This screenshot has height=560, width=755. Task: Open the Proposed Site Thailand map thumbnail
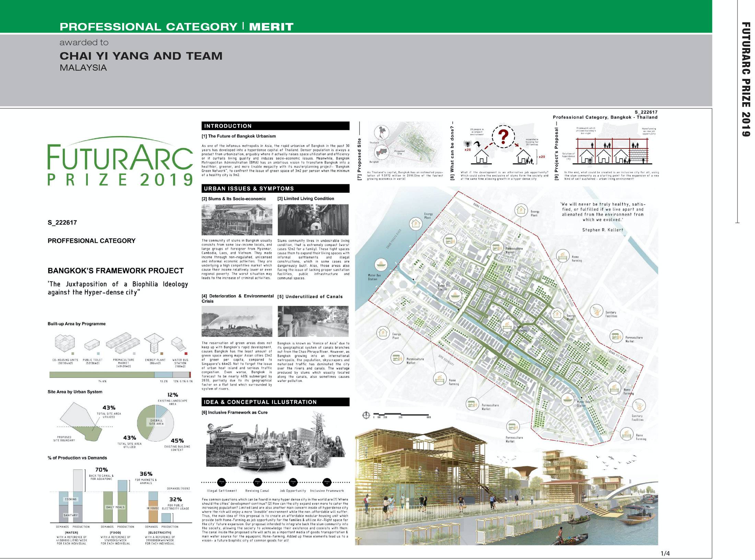coord(405,144)
